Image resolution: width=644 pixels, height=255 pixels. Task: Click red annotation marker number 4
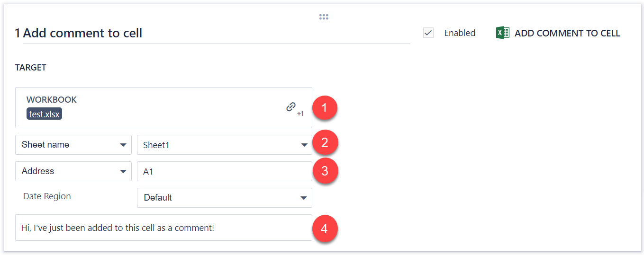(x=325, y=229)
